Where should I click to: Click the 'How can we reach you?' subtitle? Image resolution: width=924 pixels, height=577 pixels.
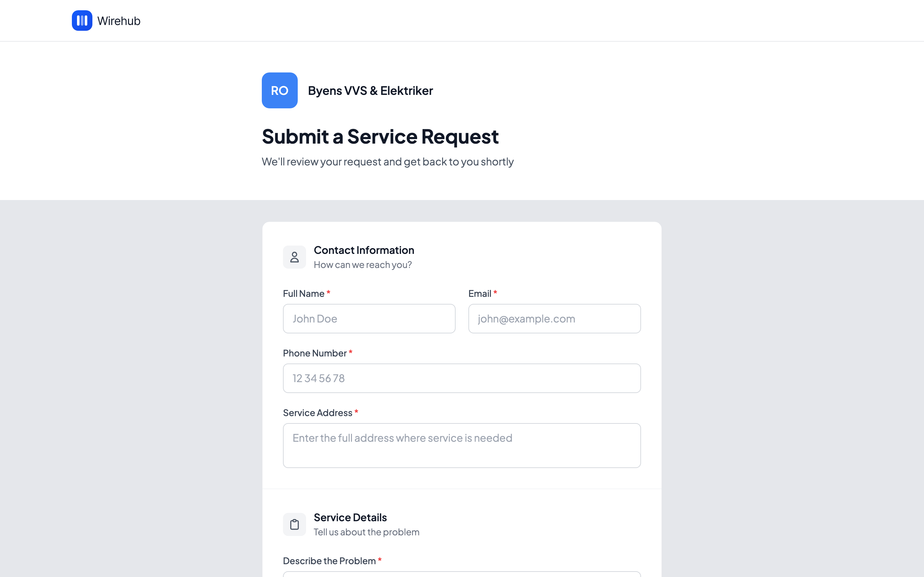(362, 265)
